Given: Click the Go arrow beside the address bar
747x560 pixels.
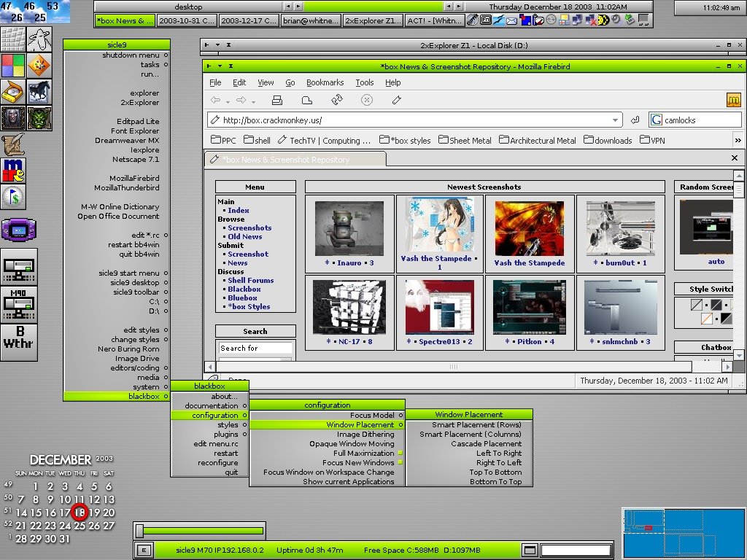Looking at the screenshot, I should 635,120.
